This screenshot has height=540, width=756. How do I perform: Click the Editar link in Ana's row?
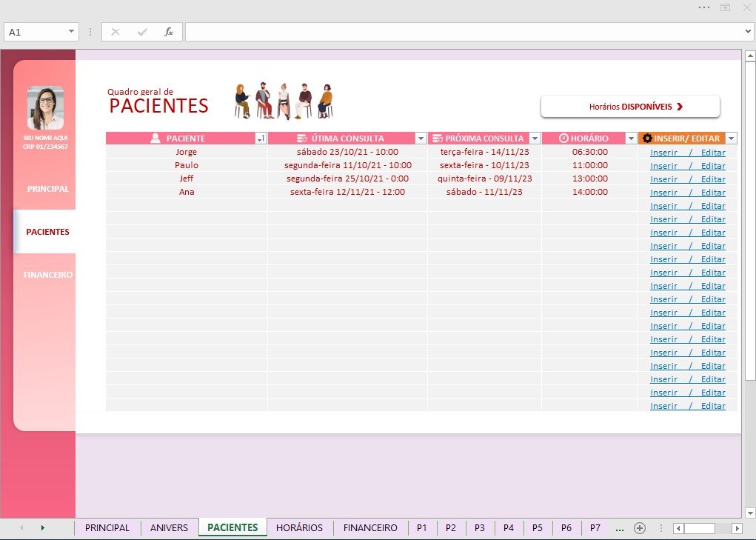[x=713, y=193]
